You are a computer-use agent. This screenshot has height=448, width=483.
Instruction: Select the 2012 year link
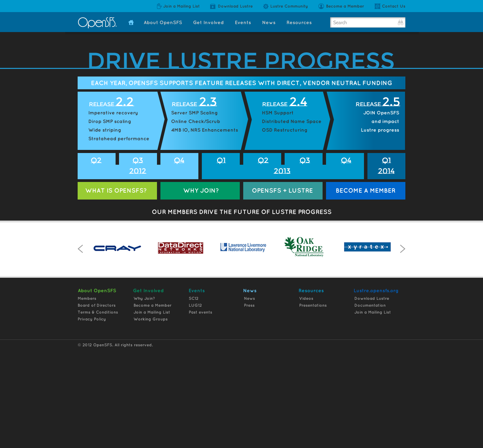point(138,171)
